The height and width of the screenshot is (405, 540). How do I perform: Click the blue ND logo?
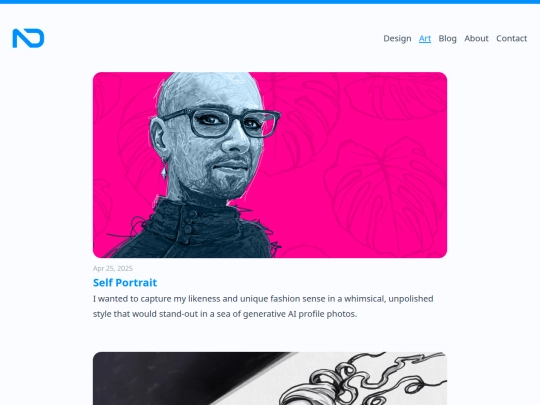pyautogui.click(x=28, y=38)
